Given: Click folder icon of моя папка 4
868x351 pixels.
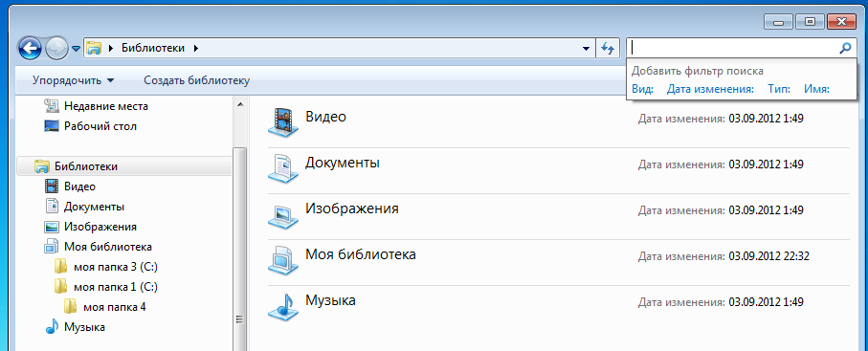Looking at the screenshot, I should pos(70,307).
